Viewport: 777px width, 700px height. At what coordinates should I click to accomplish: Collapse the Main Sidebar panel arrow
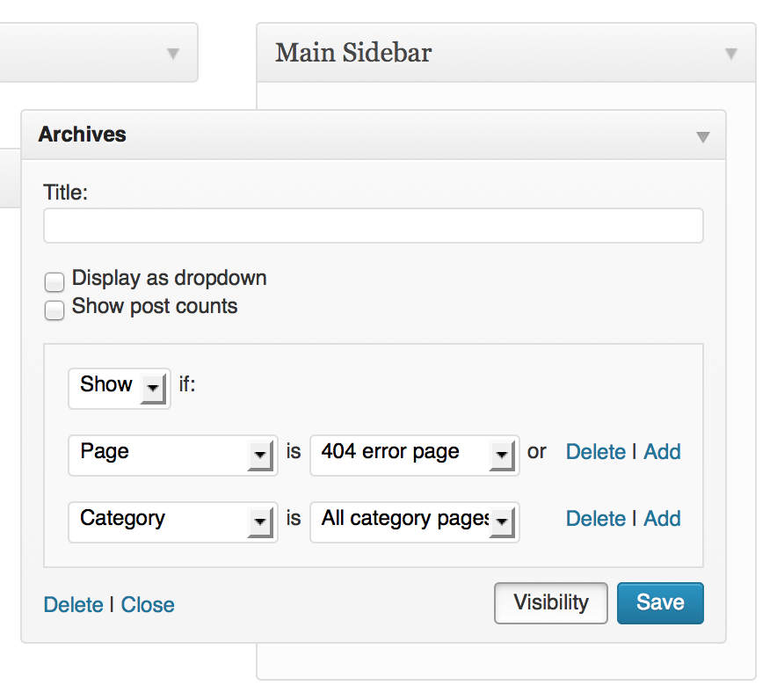(730, 54)
